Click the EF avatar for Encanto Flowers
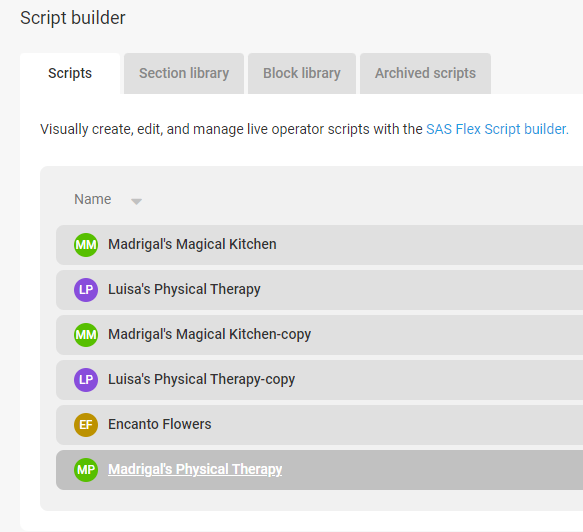583x532 pixels. (x=86, y=425)
